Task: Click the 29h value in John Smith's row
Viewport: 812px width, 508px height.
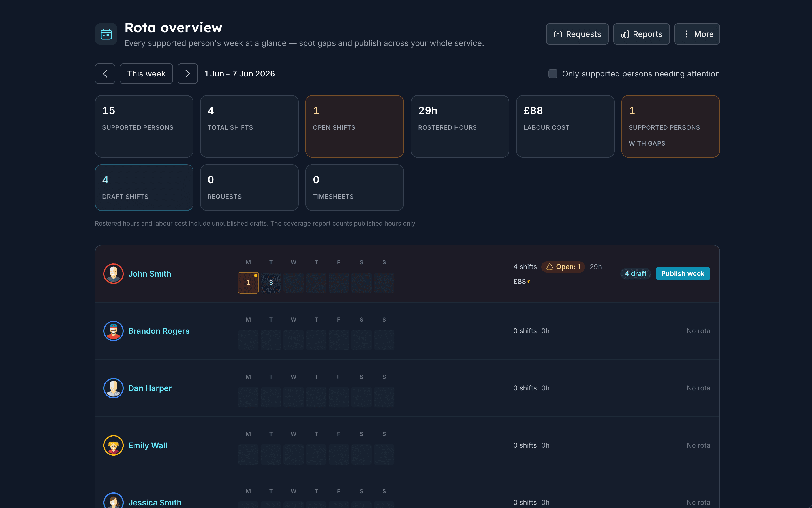Action: pyautogui.click(x=596, y=267)
